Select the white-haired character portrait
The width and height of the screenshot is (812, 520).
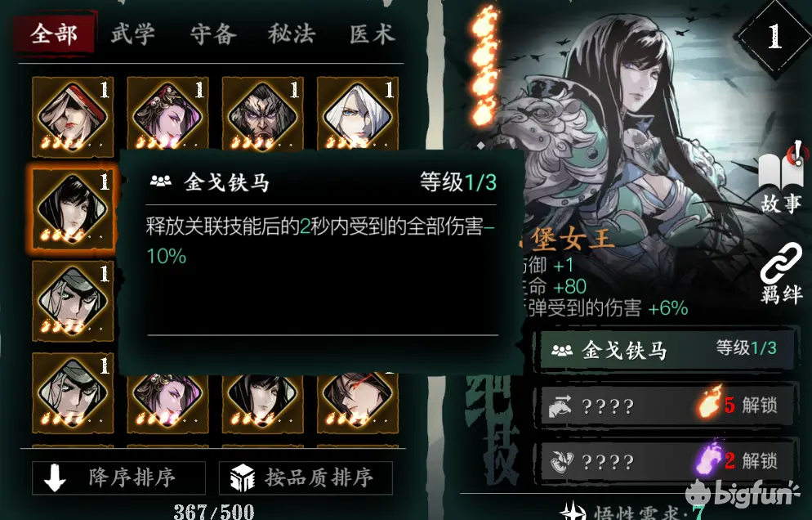358,114
